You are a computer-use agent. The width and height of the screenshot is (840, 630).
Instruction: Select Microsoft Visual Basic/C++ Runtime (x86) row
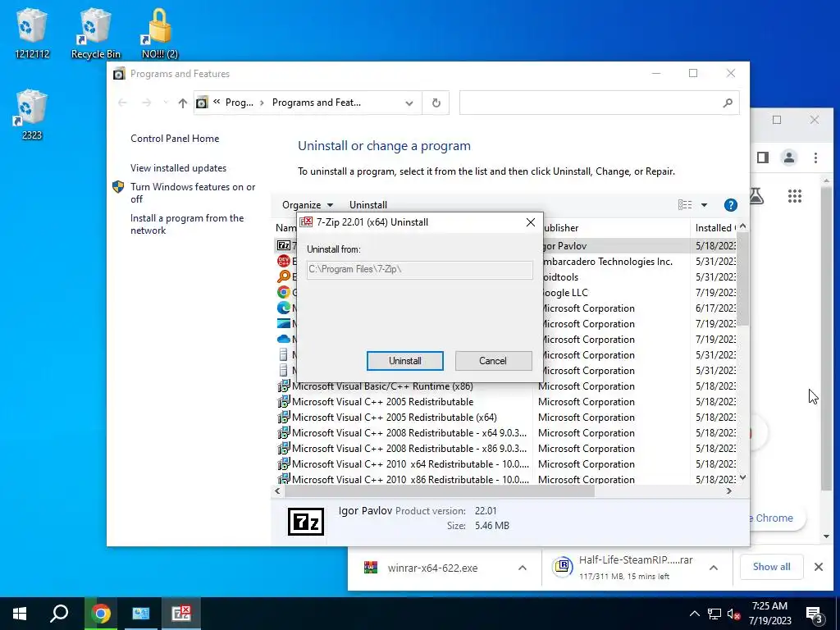(x=382, y=386)
